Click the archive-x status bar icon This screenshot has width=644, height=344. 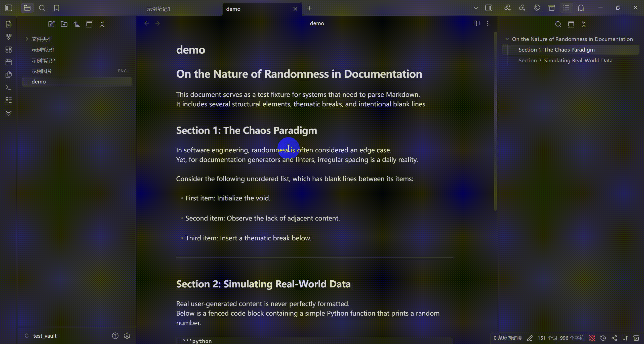[636, 338]
